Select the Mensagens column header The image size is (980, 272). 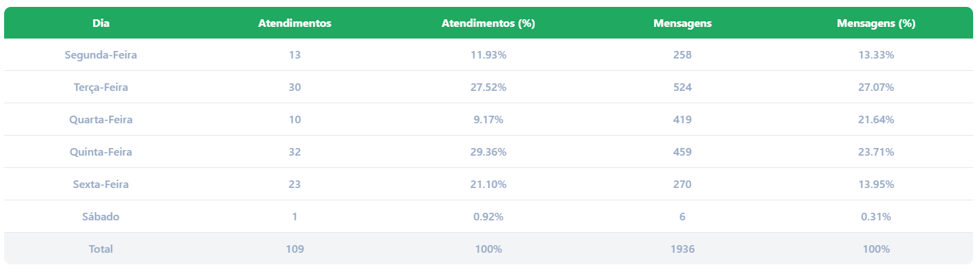coord(682,23)
